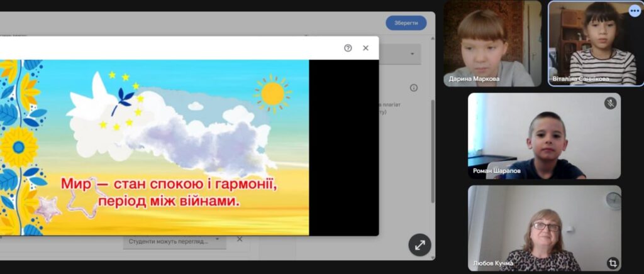644x274 pixels.
Task: Select Роман Шарапов's video tile
Action: [544, 136]
